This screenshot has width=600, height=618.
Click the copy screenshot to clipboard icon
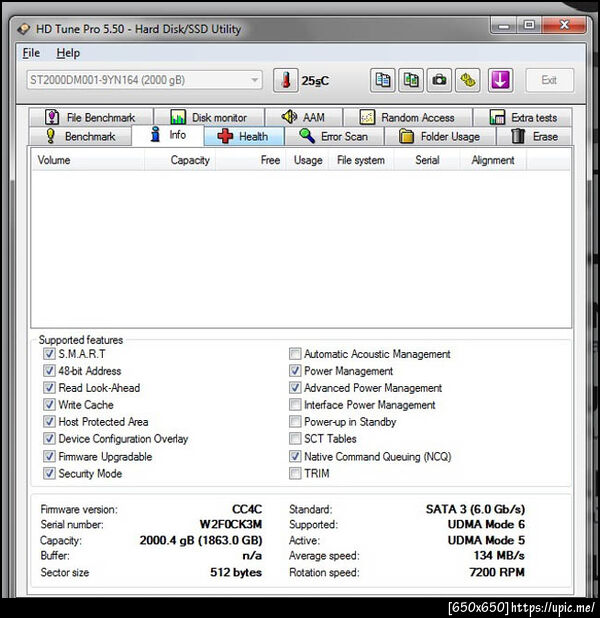point(411,80)
